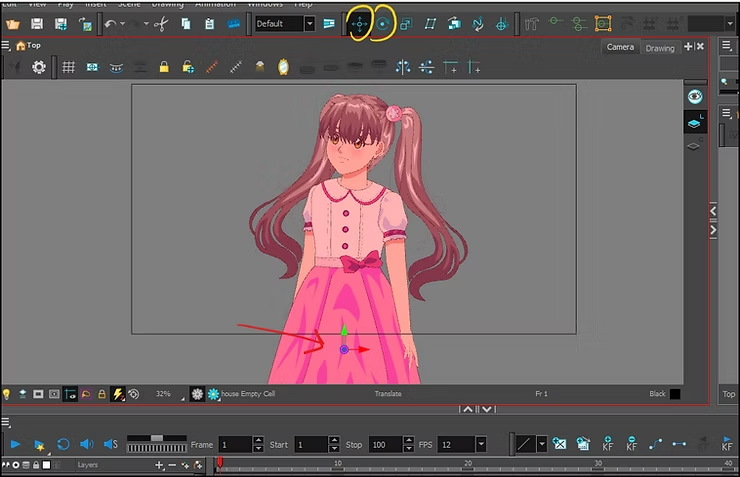
Task: Increase the Start frame stepper
Action: pyautogui.click(x=334, y=440)
